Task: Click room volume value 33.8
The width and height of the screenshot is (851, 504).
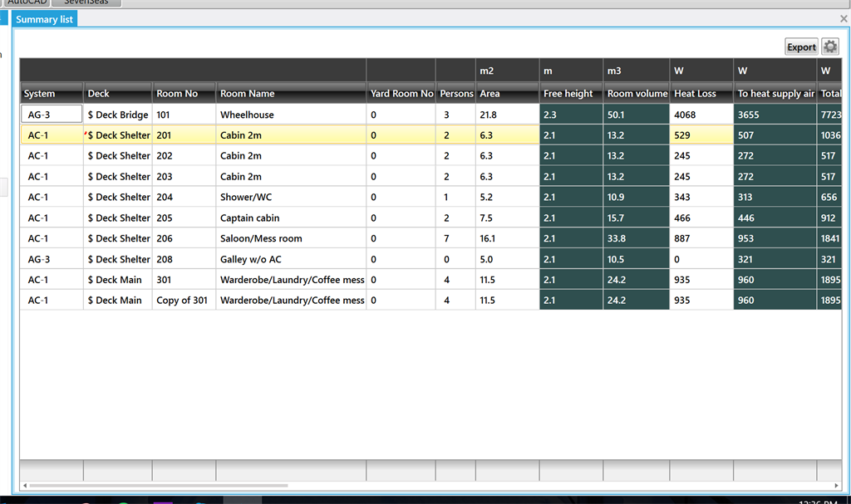Action: pyautogui.click(x=636, y=238)
